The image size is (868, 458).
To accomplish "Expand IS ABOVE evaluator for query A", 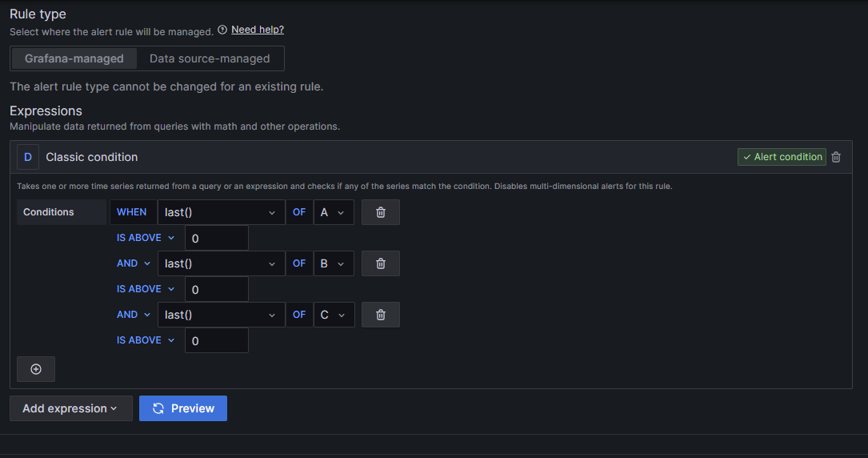I will 145,238.
